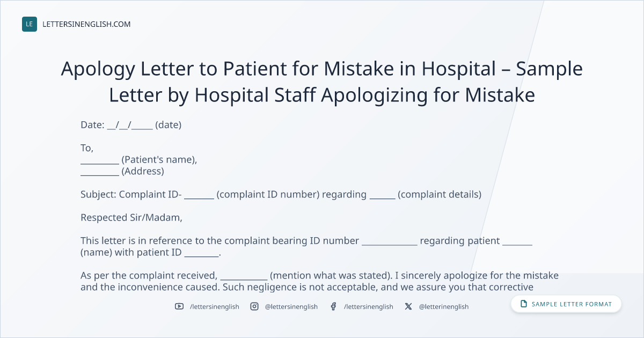Click the Apology Letter title heading
The image size is (644, 338).
click(x=322, y=82)
